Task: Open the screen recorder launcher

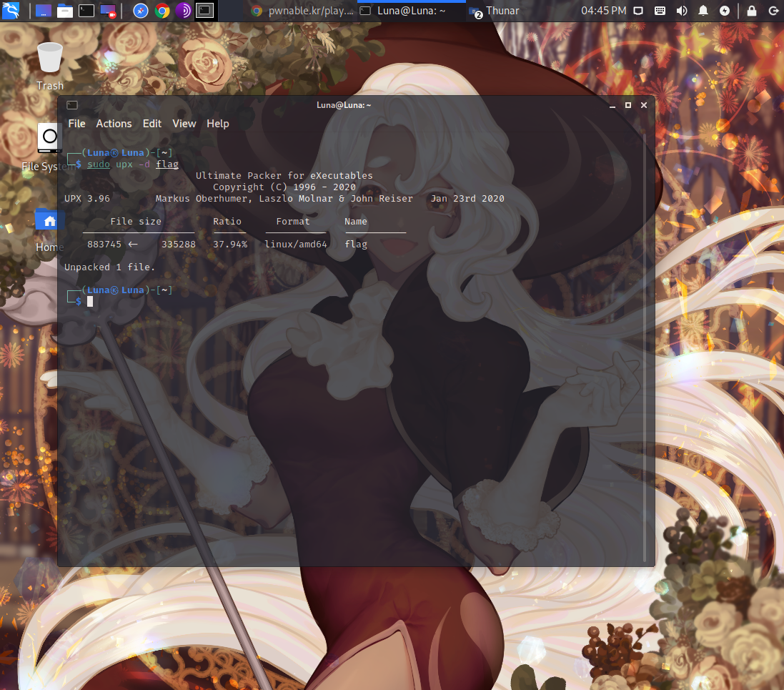Action: 108,11
